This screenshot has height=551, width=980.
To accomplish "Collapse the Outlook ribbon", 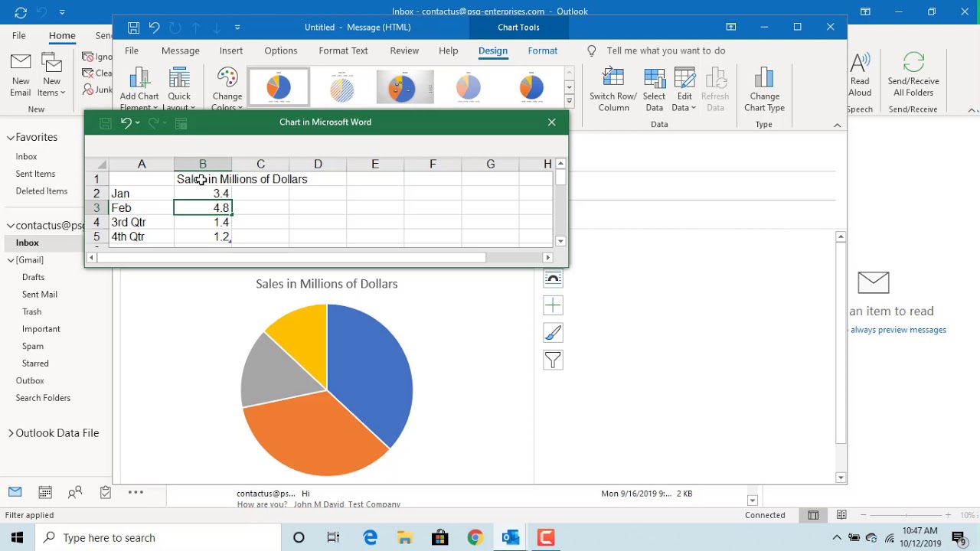I will 972,110.
